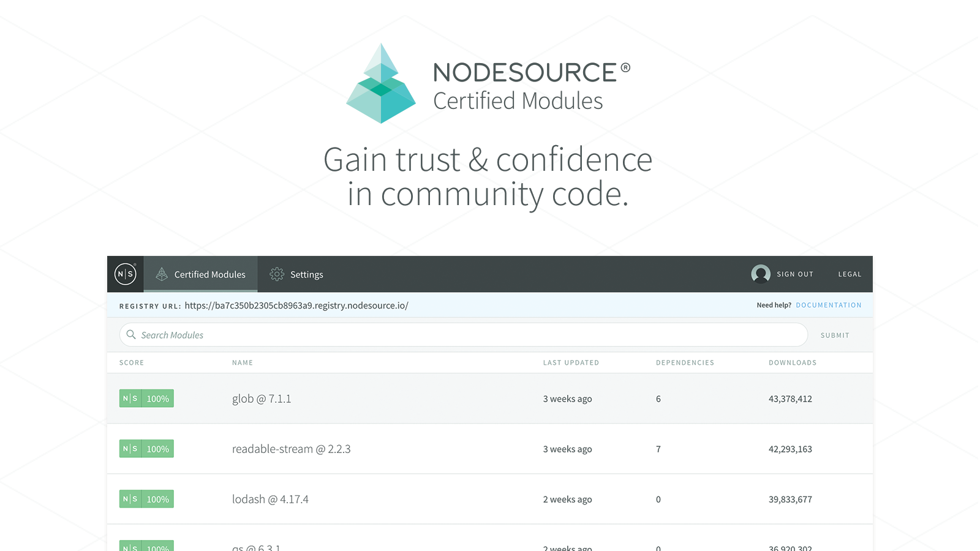Sort by DOWNLOADS column header
This screenshot has width=980, height=551.
793,362
